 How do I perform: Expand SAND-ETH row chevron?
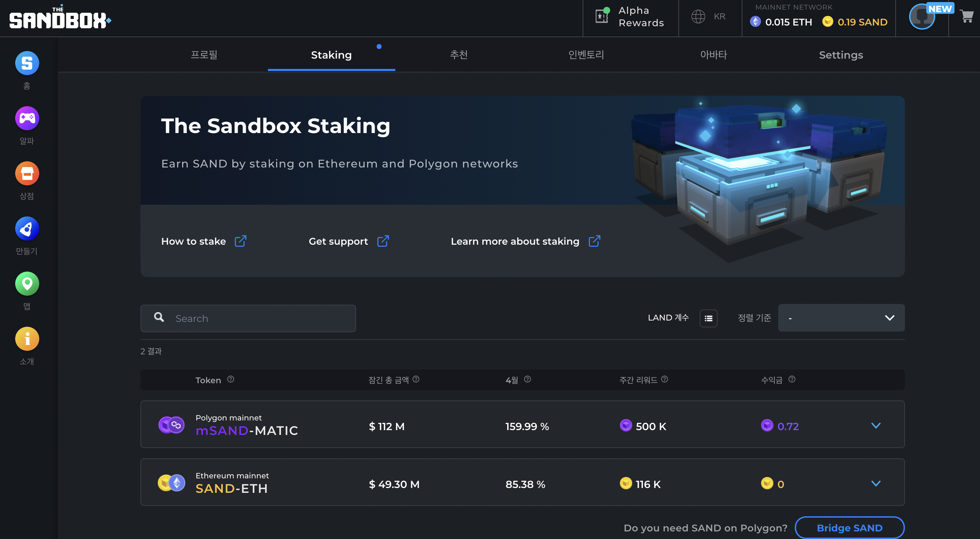876,483
